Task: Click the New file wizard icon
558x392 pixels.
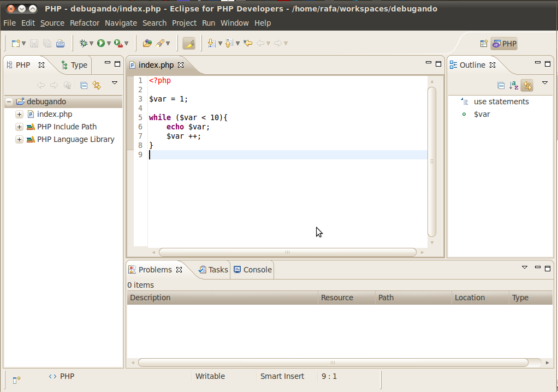Action: coord(16,43)
